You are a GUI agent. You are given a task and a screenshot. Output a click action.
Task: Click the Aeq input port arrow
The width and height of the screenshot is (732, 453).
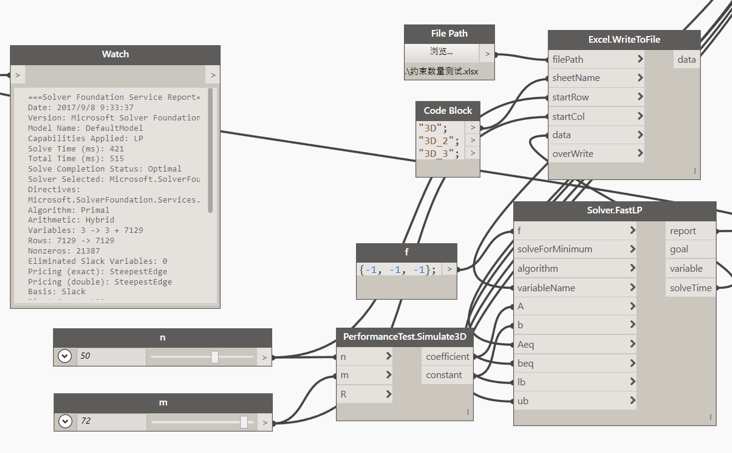pyautogui.click(x=632, y=344)
